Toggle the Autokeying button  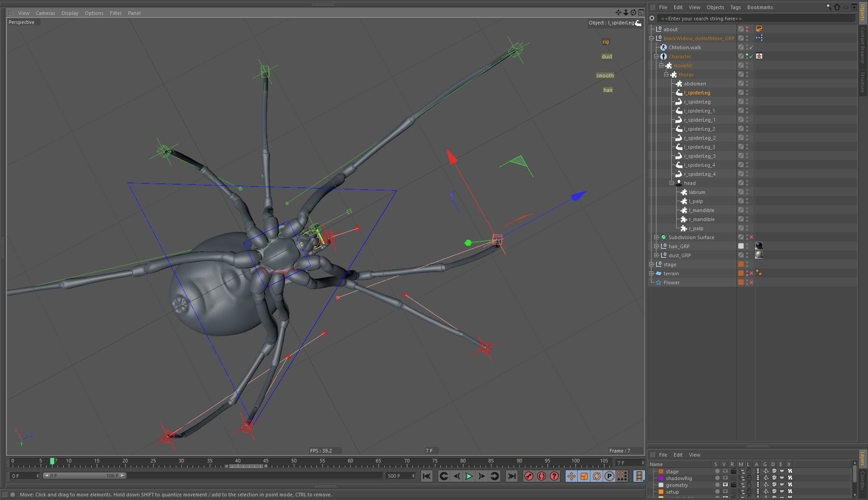coord(542,476)
